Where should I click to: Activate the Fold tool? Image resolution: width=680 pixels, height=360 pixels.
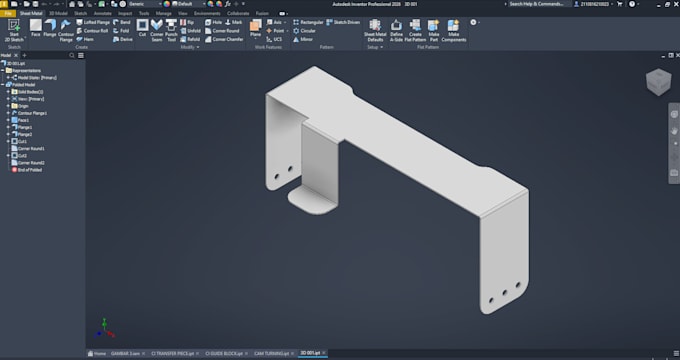(121, 31)
